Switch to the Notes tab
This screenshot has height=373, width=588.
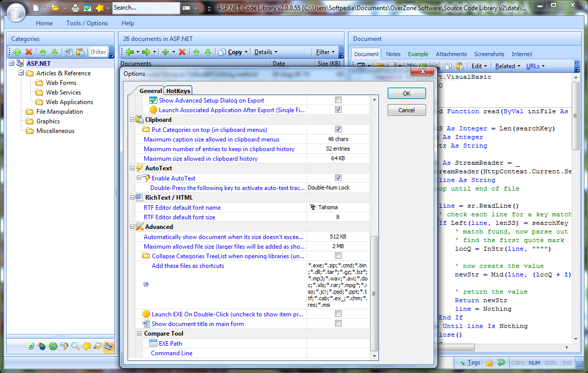coord(393,54)
